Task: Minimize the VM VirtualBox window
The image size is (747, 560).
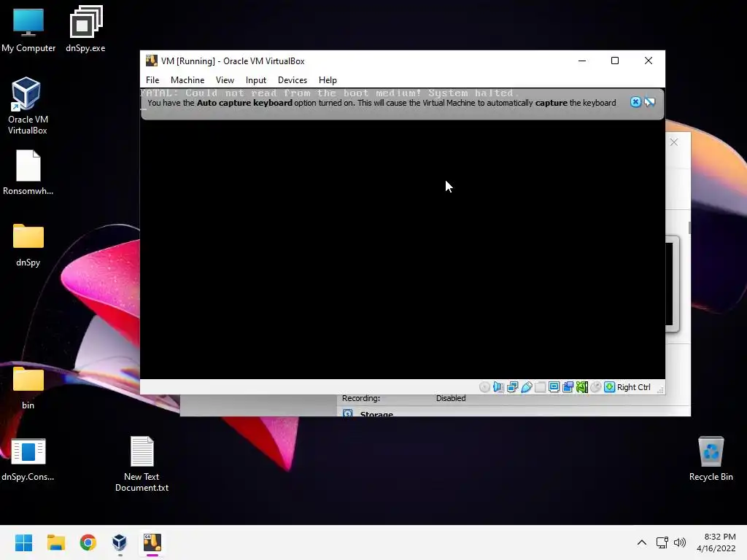Action: coord(582,61)
